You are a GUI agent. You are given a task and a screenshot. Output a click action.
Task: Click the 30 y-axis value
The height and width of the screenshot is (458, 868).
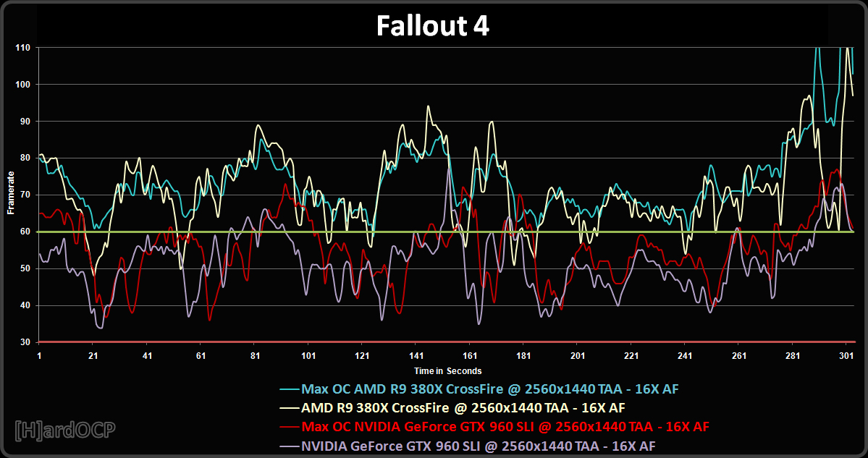[x=25, y=342]
